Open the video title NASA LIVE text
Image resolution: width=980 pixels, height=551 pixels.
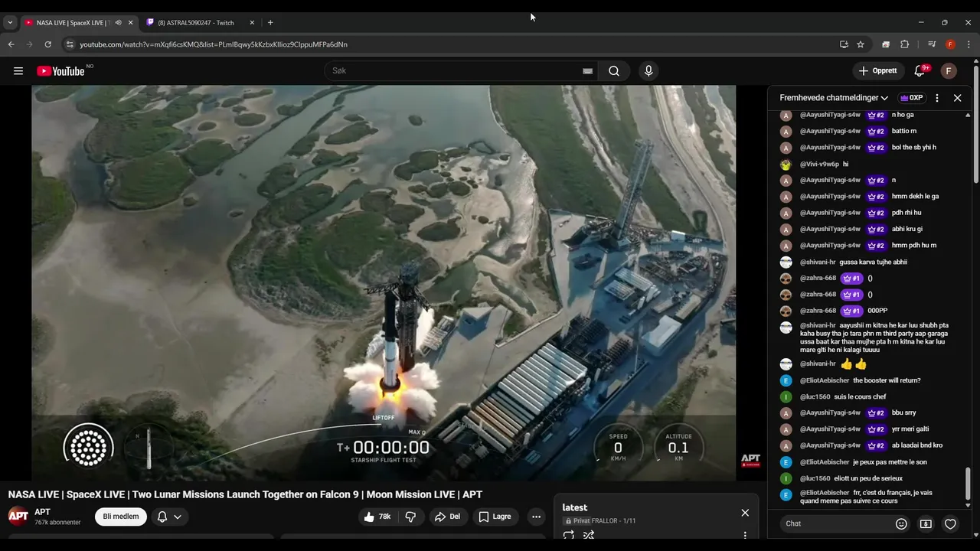pyautogui.click(x=245, y=494)
